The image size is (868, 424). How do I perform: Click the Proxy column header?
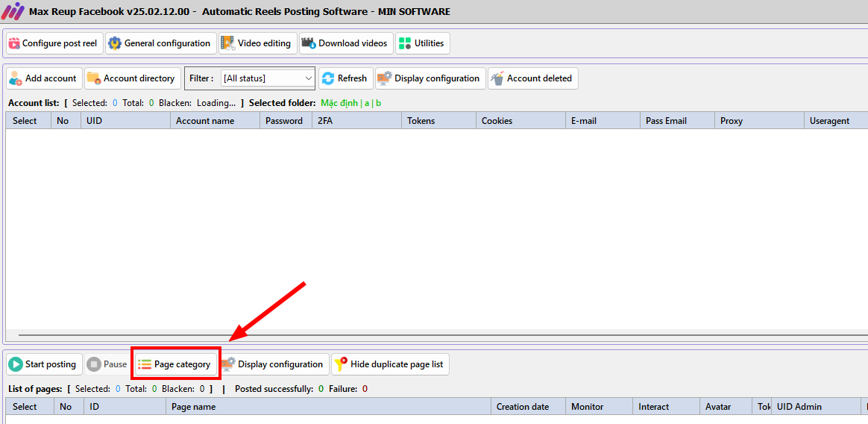759,121
